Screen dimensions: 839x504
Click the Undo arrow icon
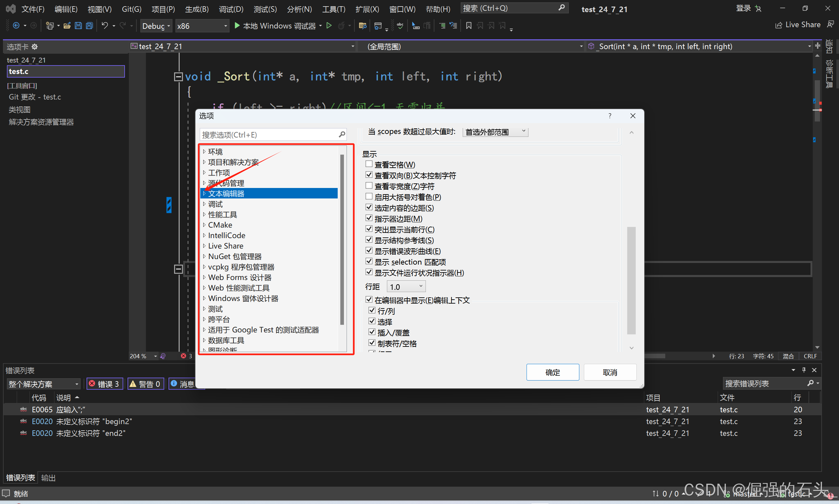tap(105, 26)
